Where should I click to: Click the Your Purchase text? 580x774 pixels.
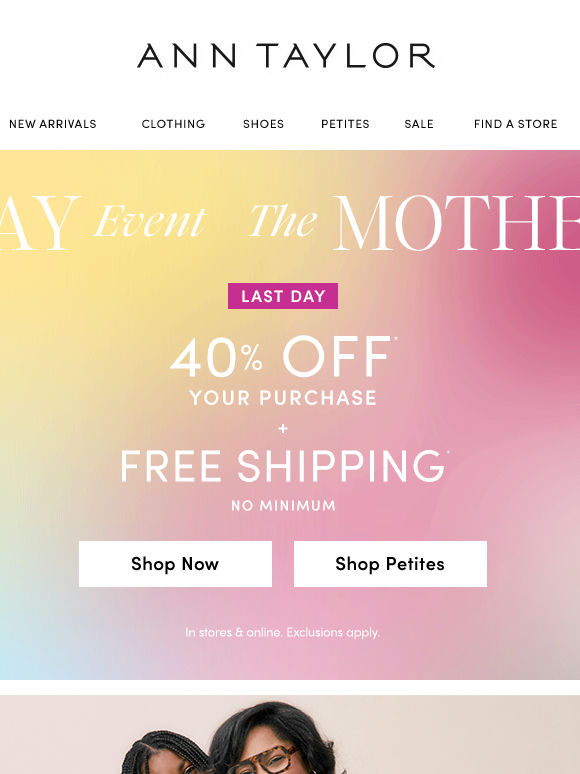click(x=283, y=398)
